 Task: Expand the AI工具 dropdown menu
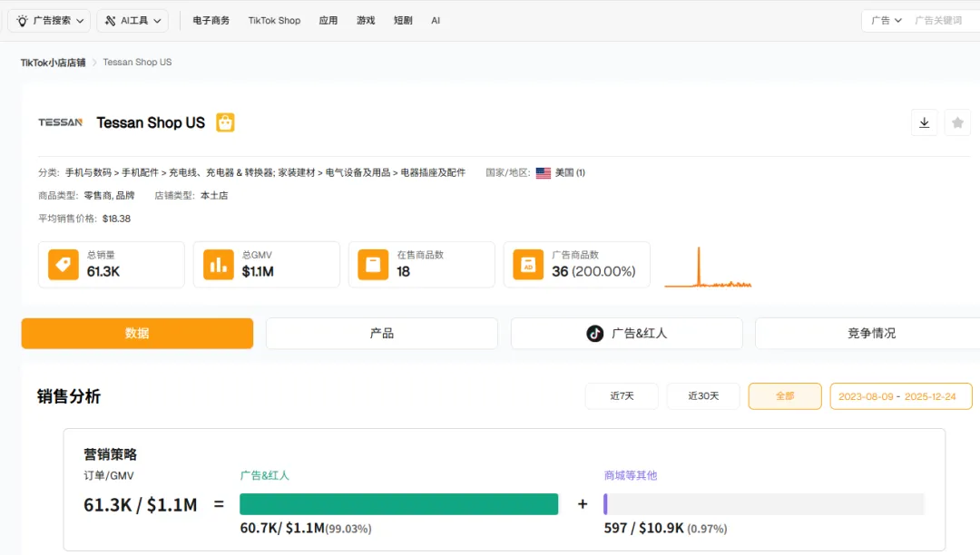(132, 20)
